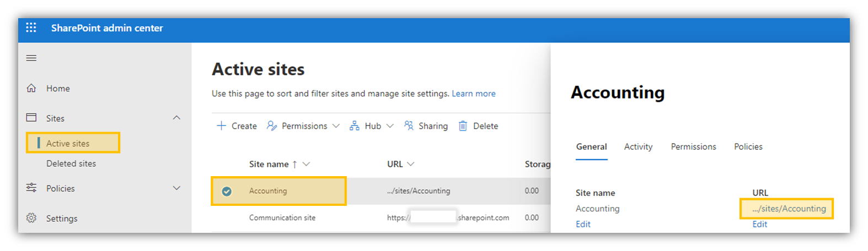Screen dimensions: 868x251
Task: Click Edit under URL
Action: pos(760,224)
